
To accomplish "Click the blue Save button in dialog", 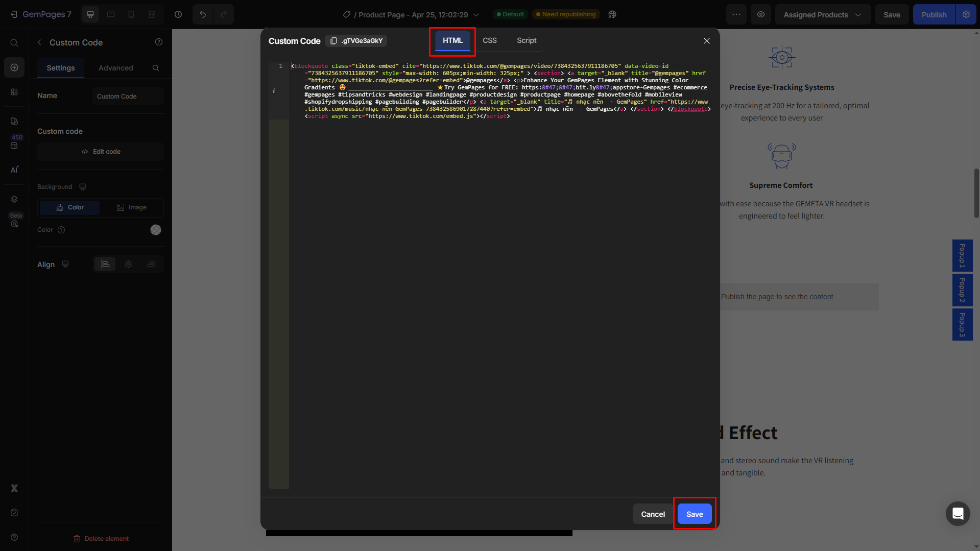I will pos(694,514).
